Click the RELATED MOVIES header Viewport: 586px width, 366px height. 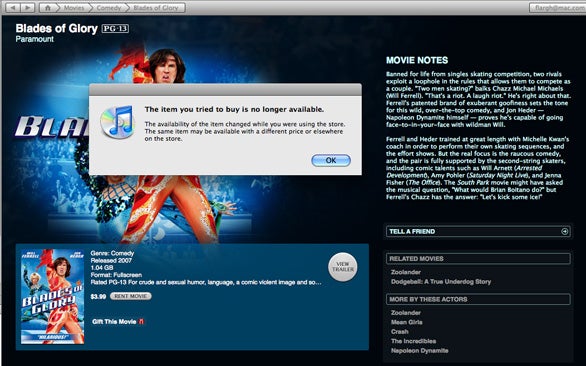(478, 259)
